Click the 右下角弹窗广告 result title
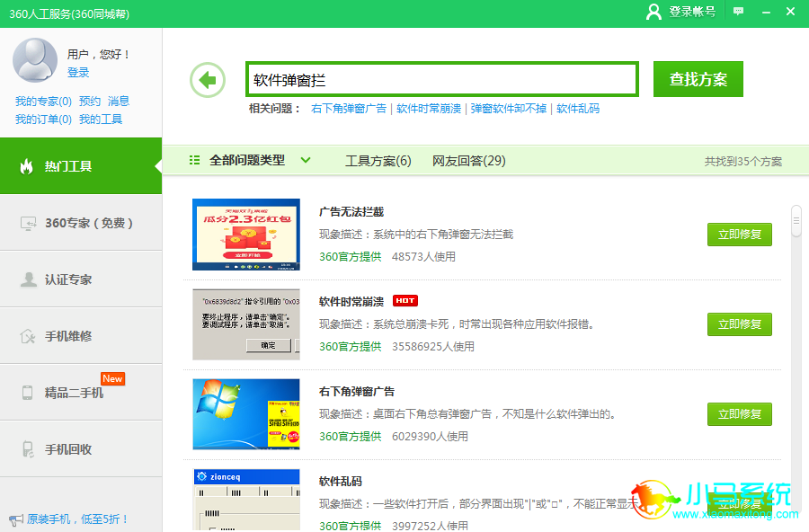 [357, 391]
